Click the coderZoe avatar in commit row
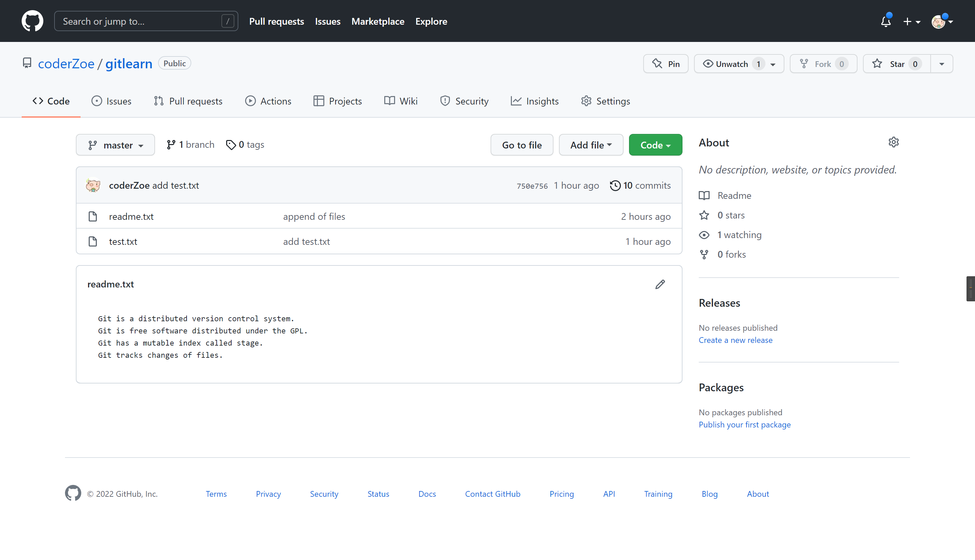 (x=93, y=185)
